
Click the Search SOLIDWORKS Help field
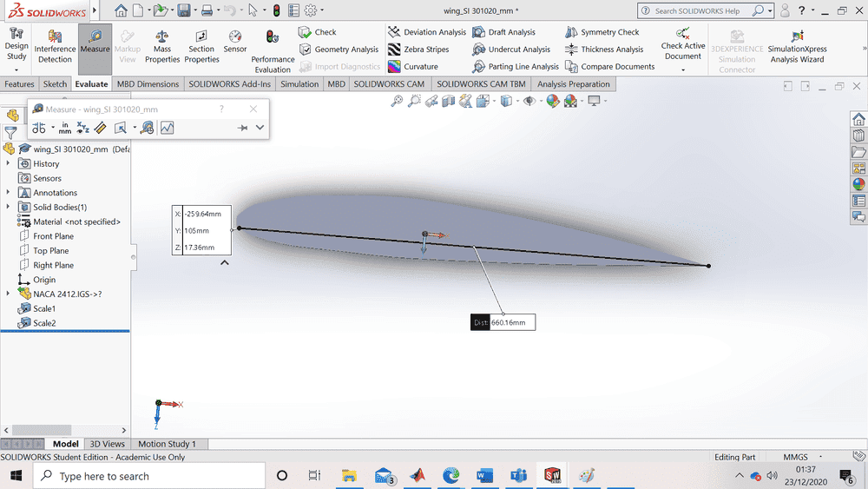click(703, 11)
